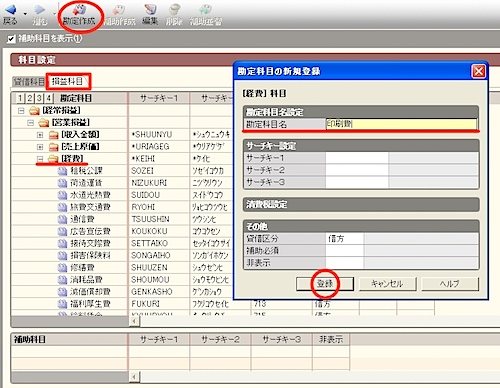Screen dimensions: 500x388
Task: Expand the 消費税設定 section header
Action: (x=361, y=204)
